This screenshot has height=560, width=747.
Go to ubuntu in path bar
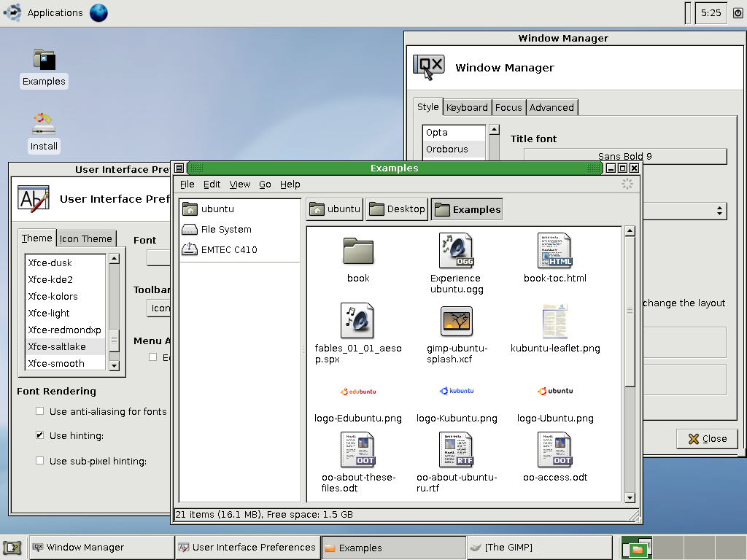point(334,209)
